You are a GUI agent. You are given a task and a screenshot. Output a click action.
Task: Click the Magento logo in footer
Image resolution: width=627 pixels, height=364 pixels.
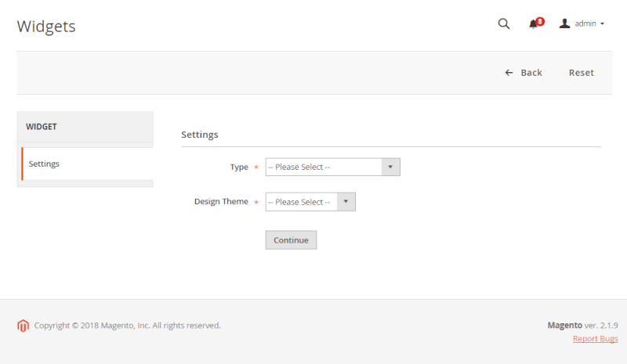pos(24,326)
